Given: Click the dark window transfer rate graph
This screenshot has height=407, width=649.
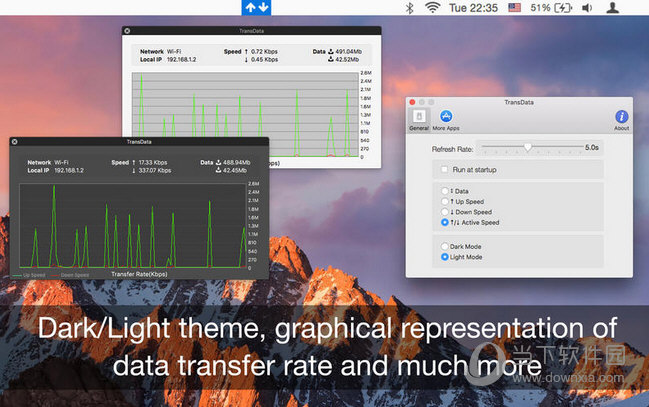Looking at the screenshot, I should [132, 226].
